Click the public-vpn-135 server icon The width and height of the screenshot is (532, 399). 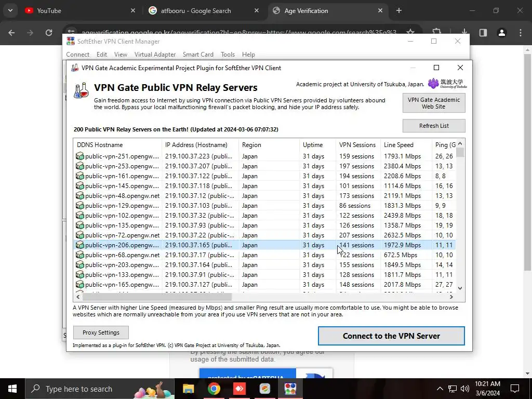(79, 225)
